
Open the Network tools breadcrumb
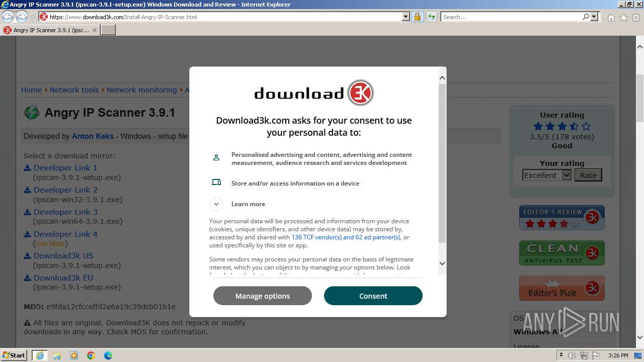[74, 90]
